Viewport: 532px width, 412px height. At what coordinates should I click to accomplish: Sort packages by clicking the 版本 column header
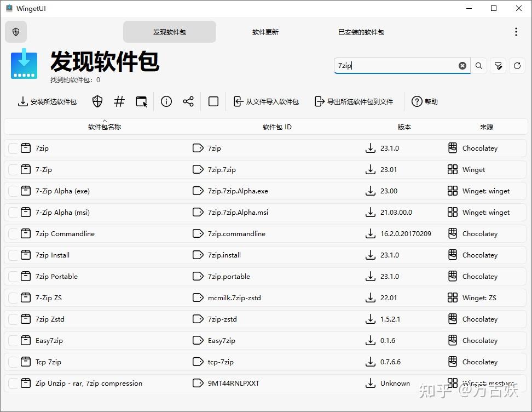click(x=404, y=127)
